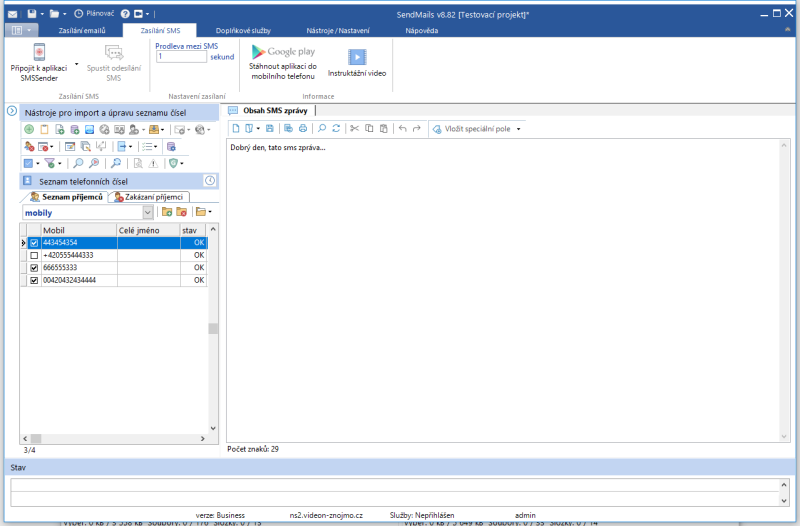Collapse the Nástroje pro import panel arrow

coord(12,112)
